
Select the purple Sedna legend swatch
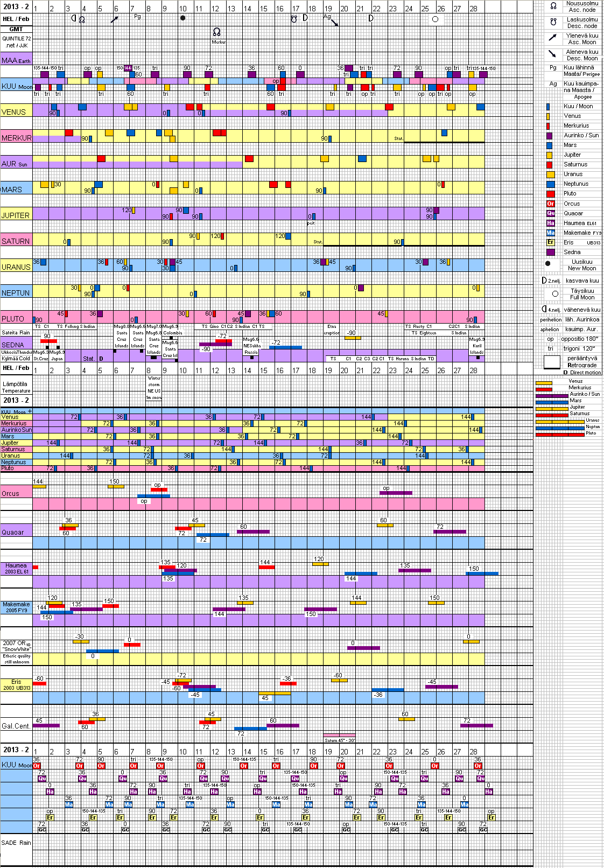pyautogui.click(x=550, y=252)
